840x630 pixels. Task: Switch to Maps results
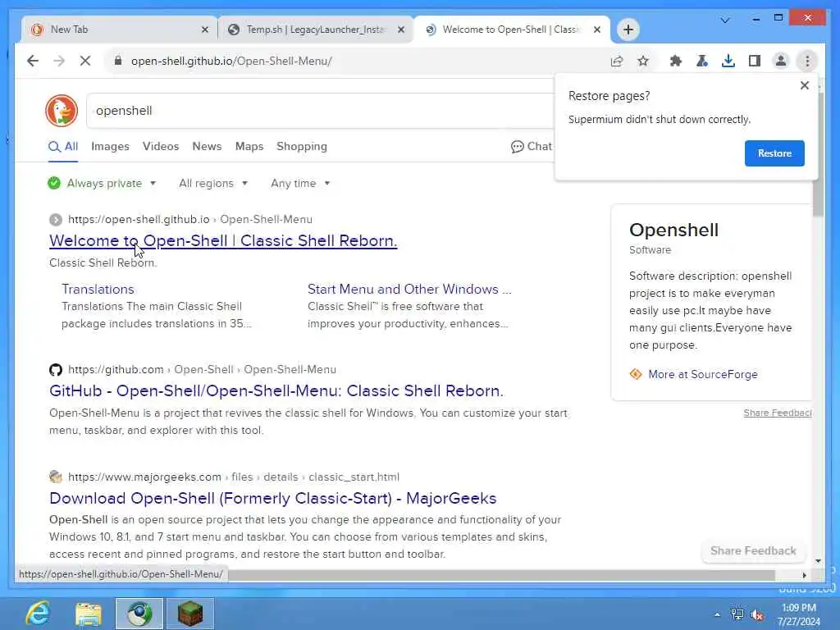249,147
